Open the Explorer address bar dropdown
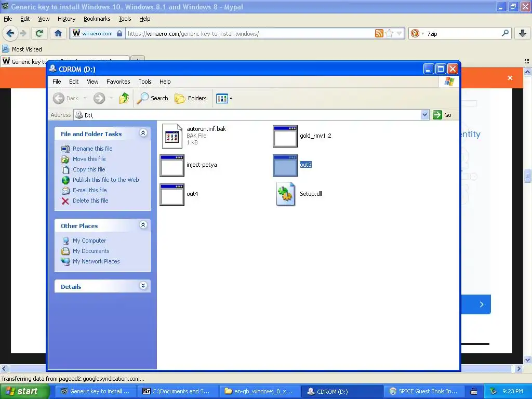 [x=424, y=115]
